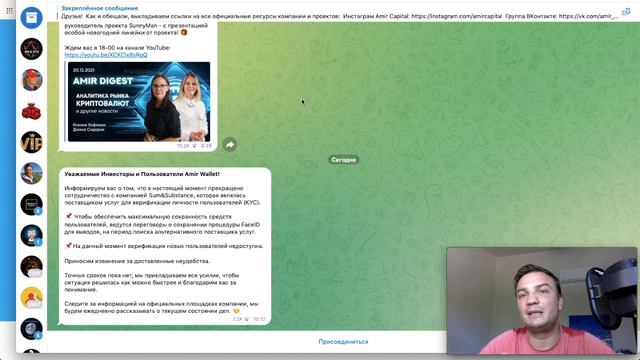Viewport: 640px width, 360px height.
Task: Click the Instagram amircapital link in pinned message
Action: [457, 16]
